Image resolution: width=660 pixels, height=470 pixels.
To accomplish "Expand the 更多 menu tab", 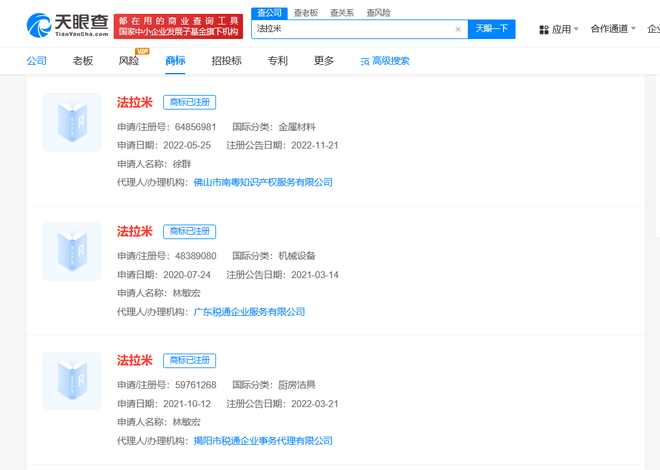I will click(x=323, y=61).
